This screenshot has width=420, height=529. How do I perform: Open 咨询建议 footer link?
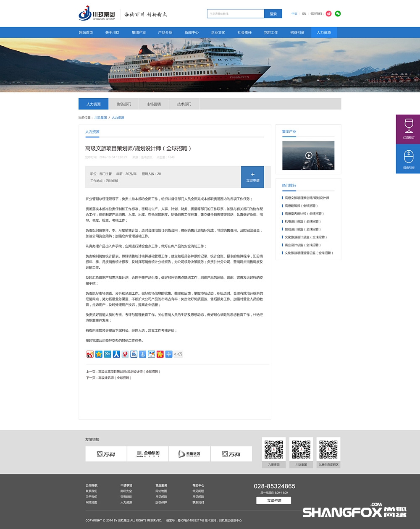coord(126,497)
